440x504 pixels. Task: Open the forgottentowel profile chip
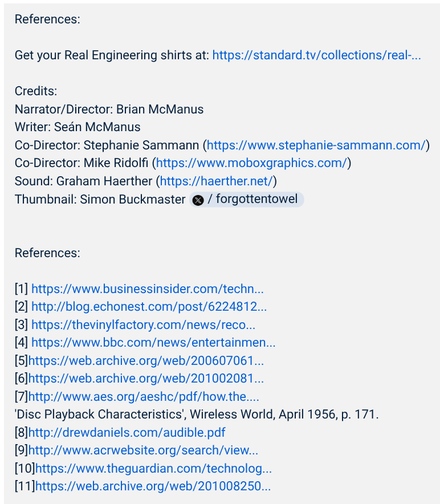point(251,200)
